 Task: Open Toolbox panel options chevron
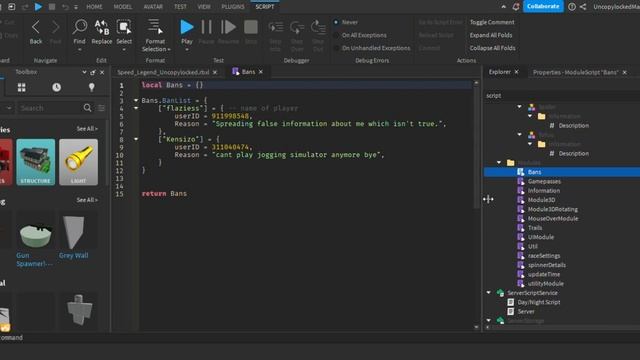click(x=84, y=72)
